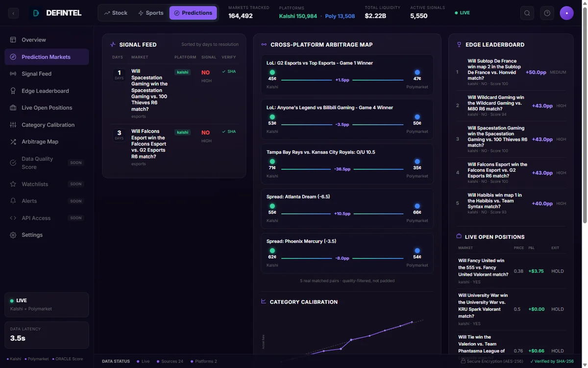Click the Sources 24 status entry
588x368 pixels.
(170, 361)
